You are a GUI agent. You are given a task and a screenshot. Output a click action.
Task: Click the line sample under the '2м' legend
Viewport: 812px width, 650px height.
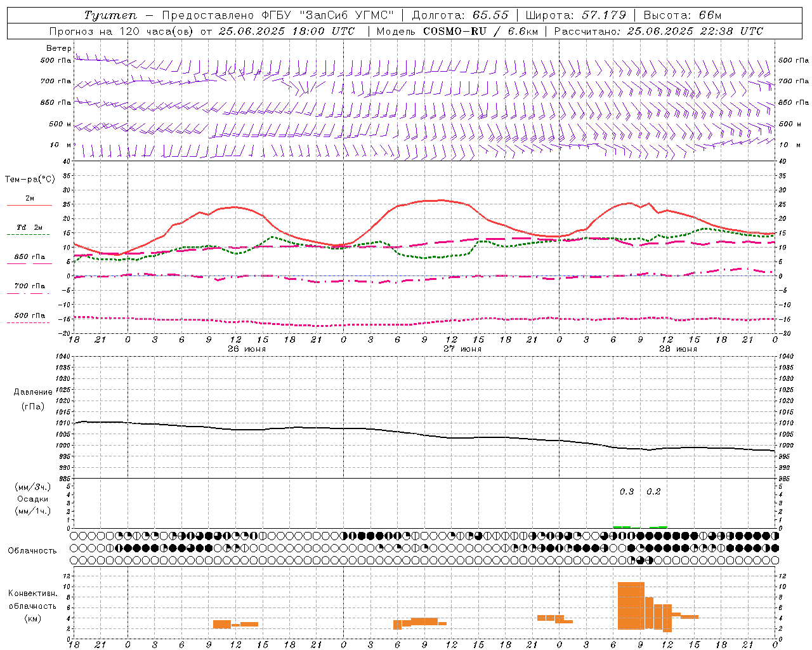(x=29, y=205)
